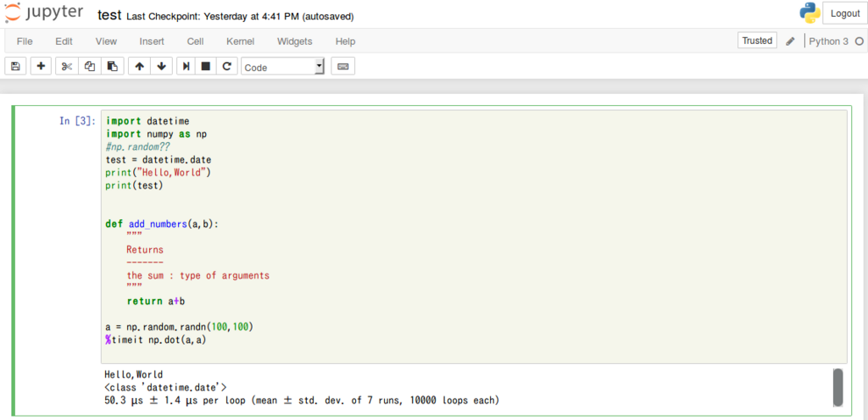Copy selected cells icon
Viewport: 868px width, 420px height.
(90, 66)
